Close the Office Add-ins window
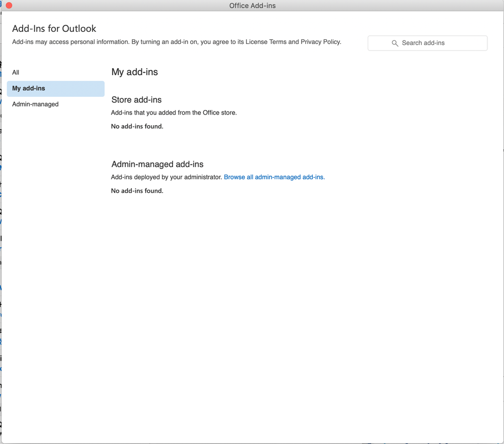Screen dimensions: 504x444 (9, 6)
